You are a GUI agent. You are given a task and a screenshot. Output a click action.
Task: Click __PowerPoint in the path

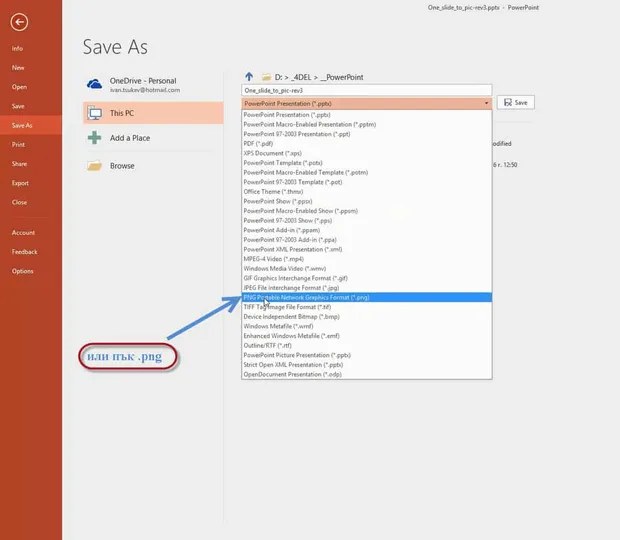click(x=342, y=77)
